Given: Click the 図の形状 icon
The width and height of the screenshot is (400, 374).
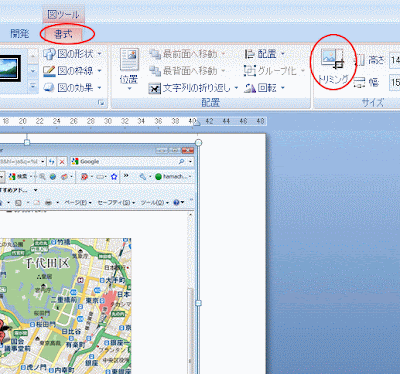Looking at the screenshot, I should pyautogui.click(x=49, y=54).
